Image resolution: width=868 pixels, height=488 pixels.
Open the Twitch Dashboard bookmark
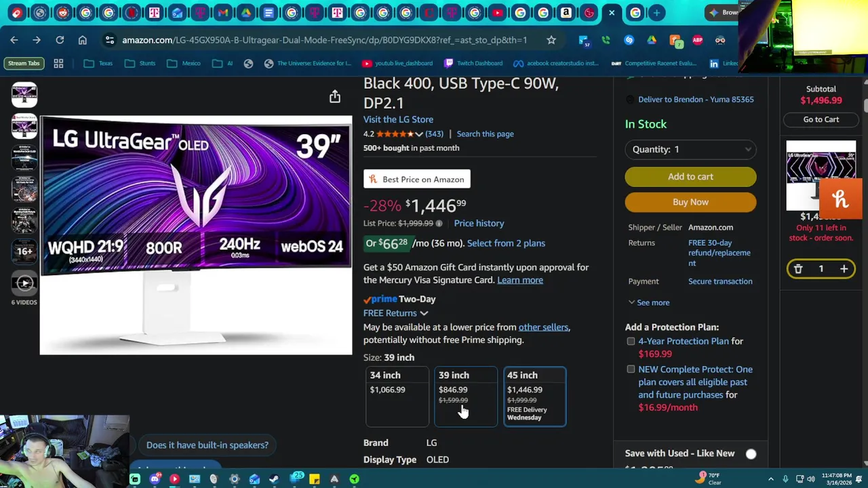[473, 63]
